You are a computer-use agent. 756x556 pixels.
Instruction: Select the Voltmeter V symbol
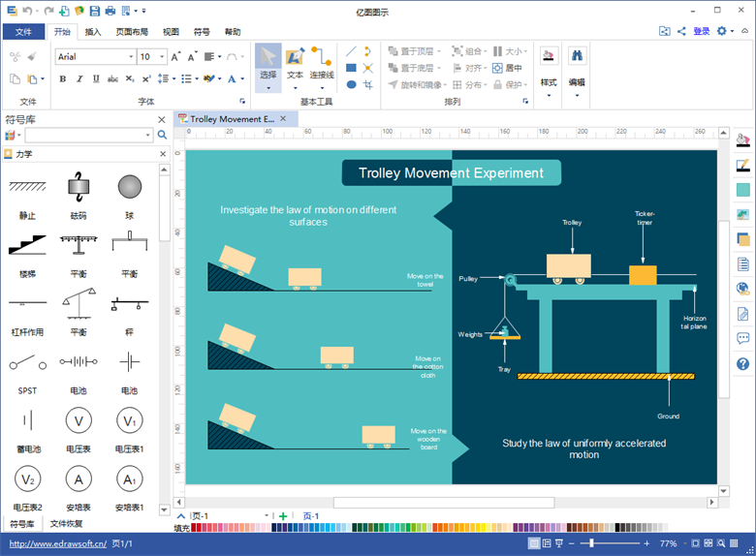point(79,429)
